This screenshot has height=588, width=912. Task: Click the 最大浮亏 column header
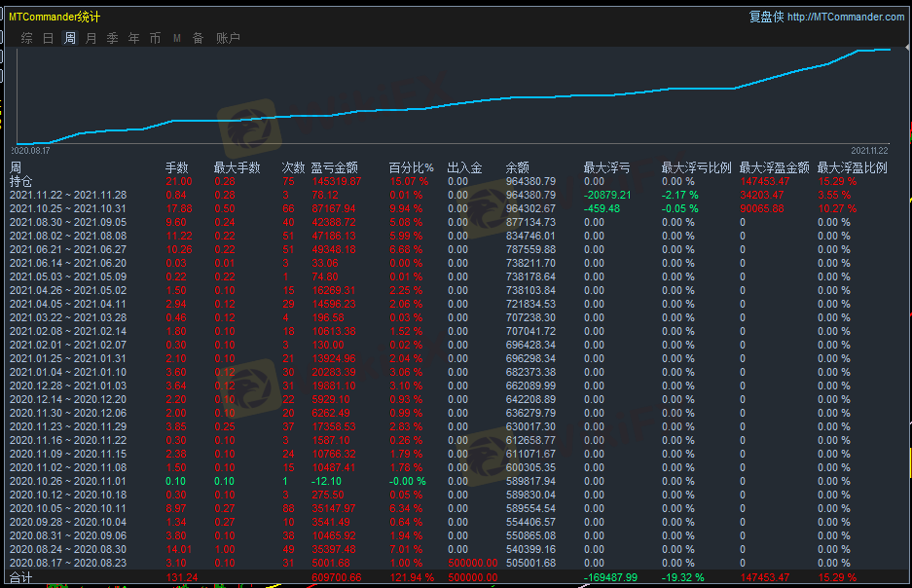click(606, 167)
